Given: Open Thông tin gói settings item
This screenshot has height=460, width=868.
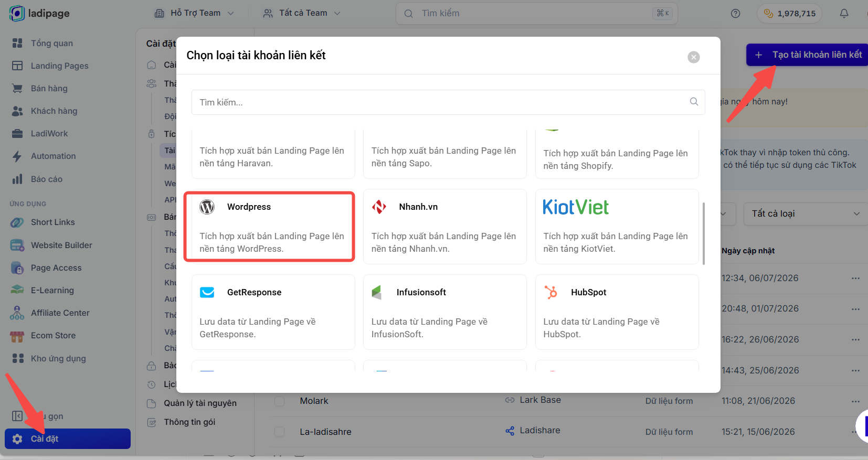Looking at the screenshot, I should [x=182, y=422].
